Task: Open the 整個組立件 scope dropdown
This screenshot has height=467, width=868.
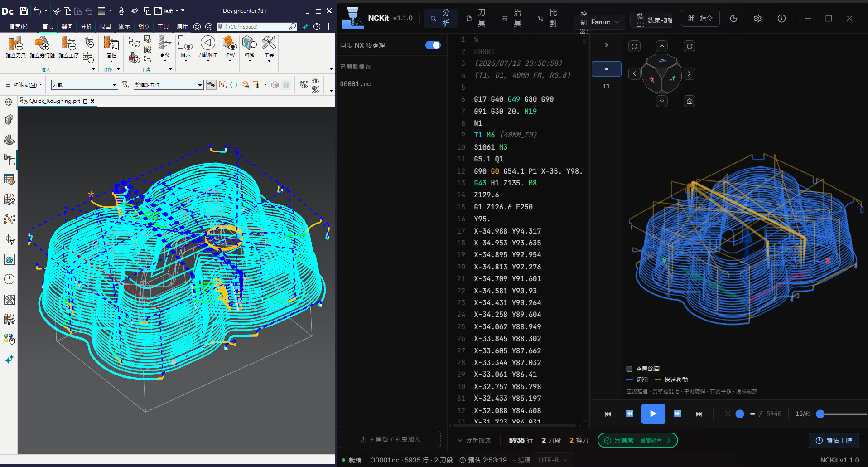Action: coord(169,85)
